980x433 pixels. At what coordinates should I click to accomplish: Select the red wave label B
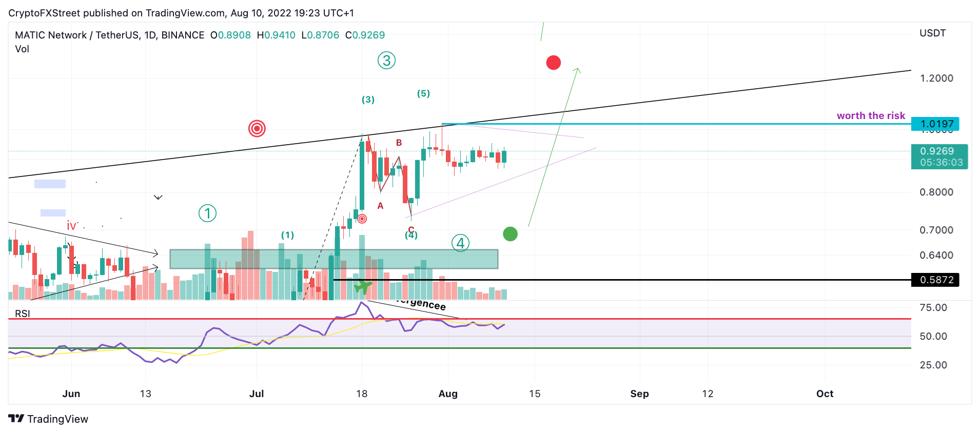[x=399, y=143]
